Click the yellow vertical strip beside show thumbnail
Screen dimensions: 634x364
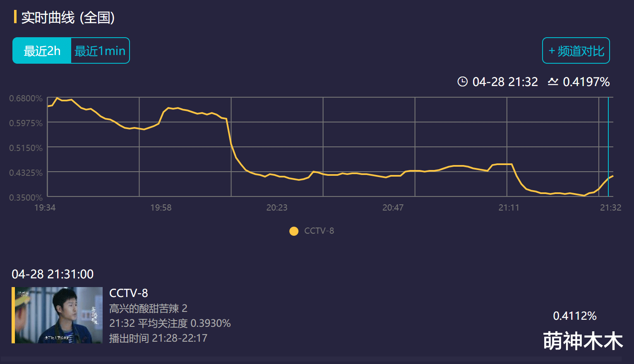coord(12,315)
